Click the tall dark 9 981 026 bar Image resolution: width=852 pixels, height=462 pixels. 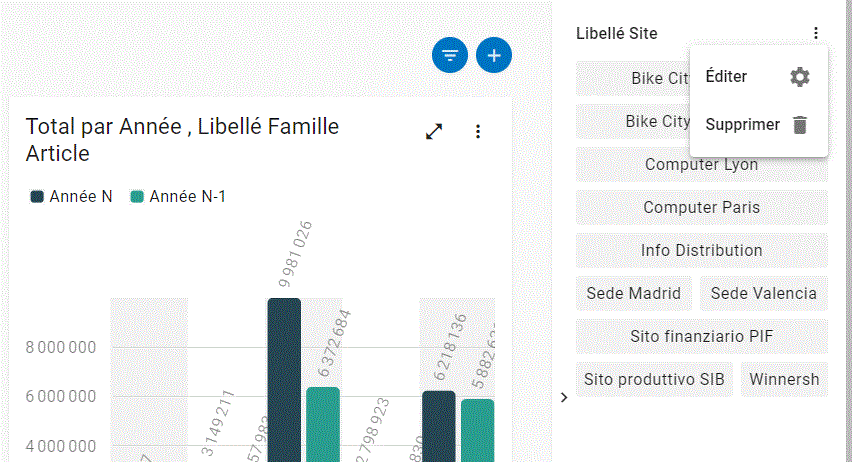284,380
